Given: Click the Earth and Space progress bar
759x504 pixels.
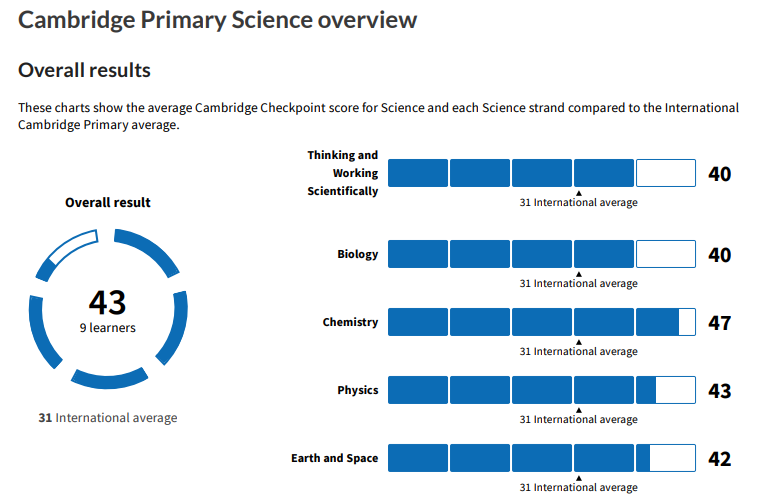Looking at the screenshot, I should tap(541, 458).
